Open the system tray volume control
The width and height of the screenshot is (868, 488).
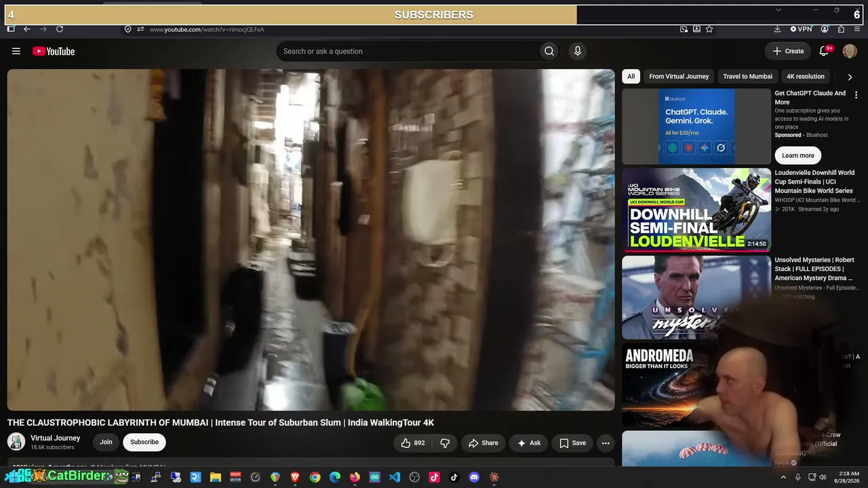tap(823, 477)
